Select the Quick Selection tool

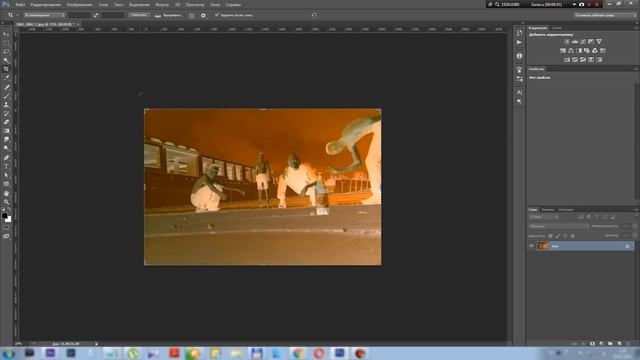6,60
